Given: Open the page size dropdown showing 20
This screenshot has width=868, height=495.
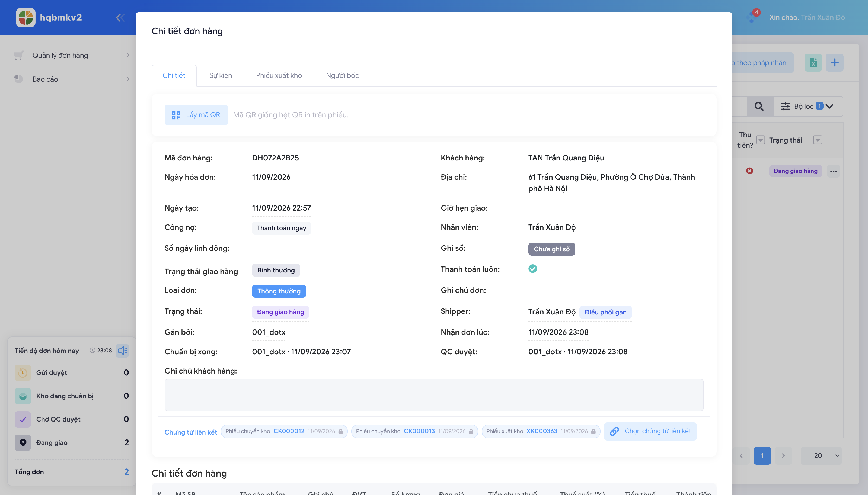Looking at the screenshot, I should click(821, 456).
